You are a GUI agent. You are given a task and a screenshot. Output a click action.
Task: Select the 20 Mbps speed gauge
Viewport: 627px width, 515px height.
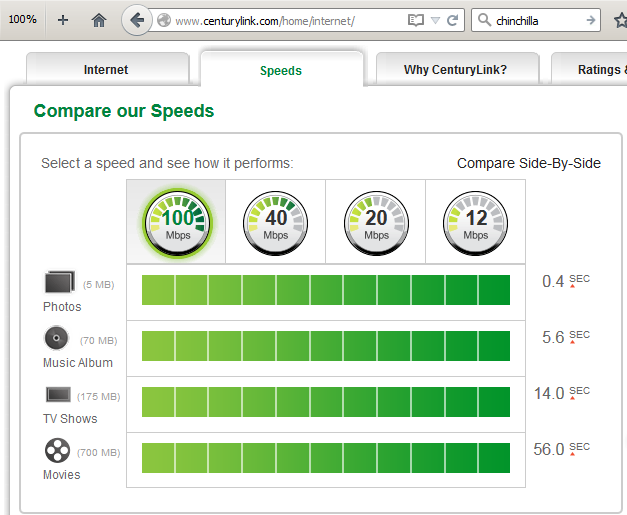(x=376, y=223)
